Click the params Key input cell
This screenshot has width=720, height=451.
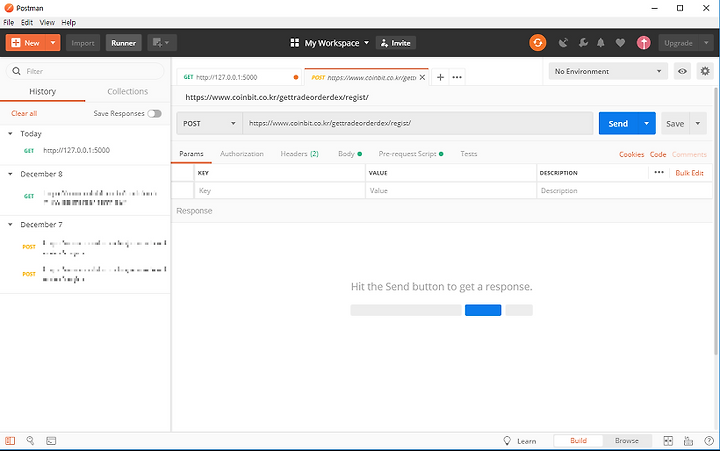click(280, 191)
